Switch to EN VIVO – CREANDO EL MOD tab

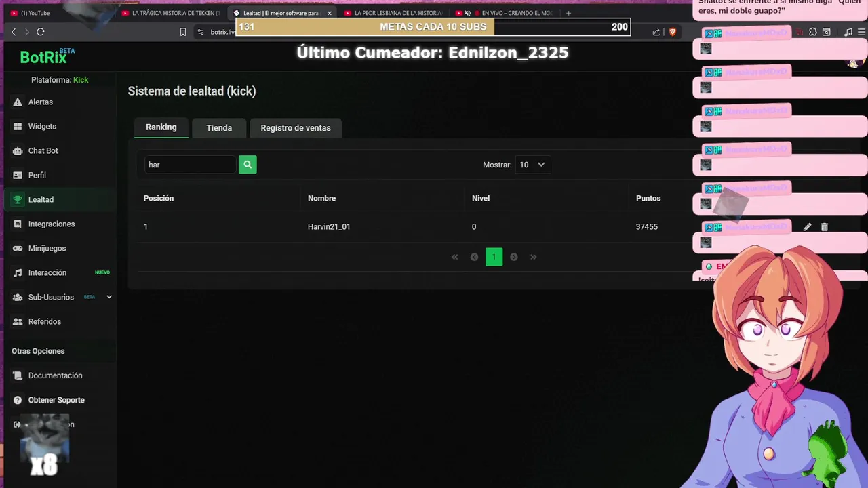pyautogui.click(x=505, y=13)
